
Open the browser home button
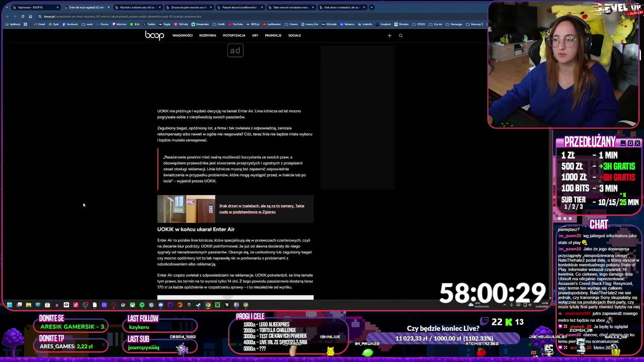point(30,17)
